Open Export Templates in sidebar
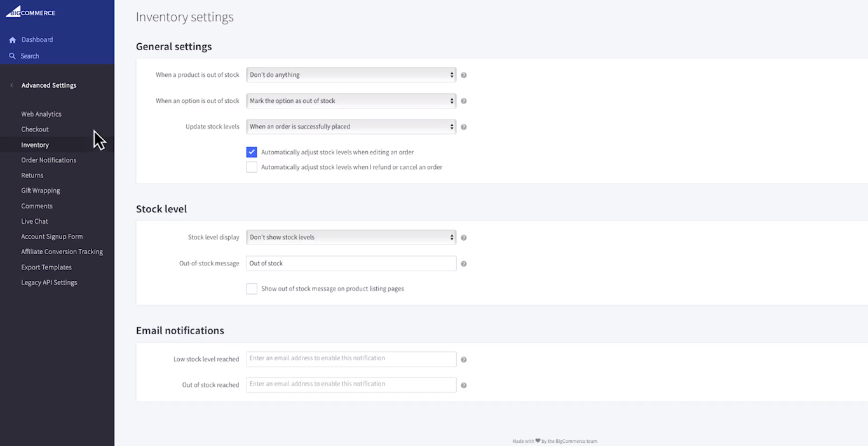 [x=46, y=267]
